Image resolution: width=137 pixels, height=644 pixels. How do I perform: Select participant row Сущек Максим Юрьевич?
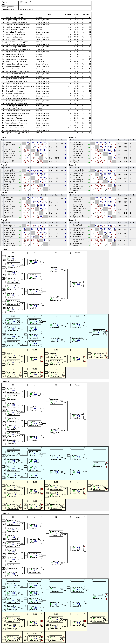pos(46,116)
